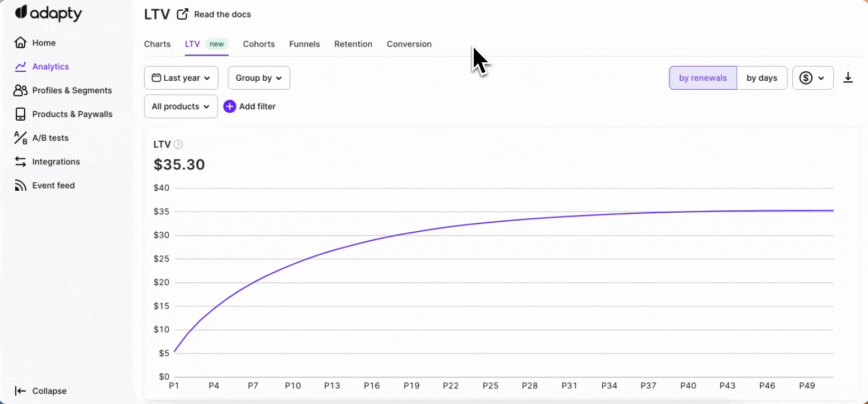868x404 pixels.
Task: Open the Event feed page
Action: pyautogui.click(x=53, y=185)
